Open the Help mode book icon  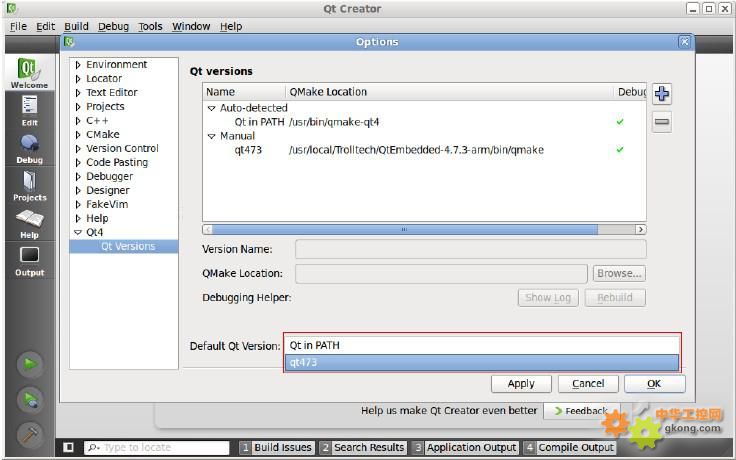click(29, 223)
